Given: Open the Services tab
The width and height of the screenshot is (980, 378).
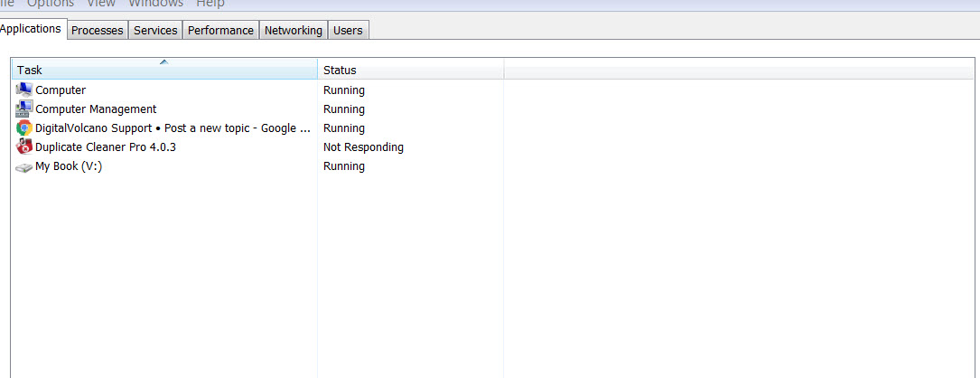Looking at the screenshot, I should click(155, 30).
